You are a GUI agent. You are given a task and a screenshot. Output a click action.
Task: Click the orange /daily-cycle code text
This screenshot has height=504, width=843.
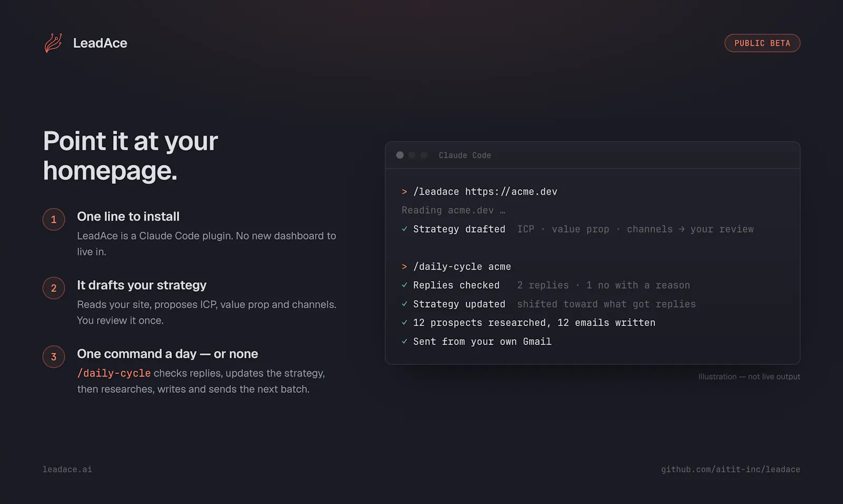(114, 373)
